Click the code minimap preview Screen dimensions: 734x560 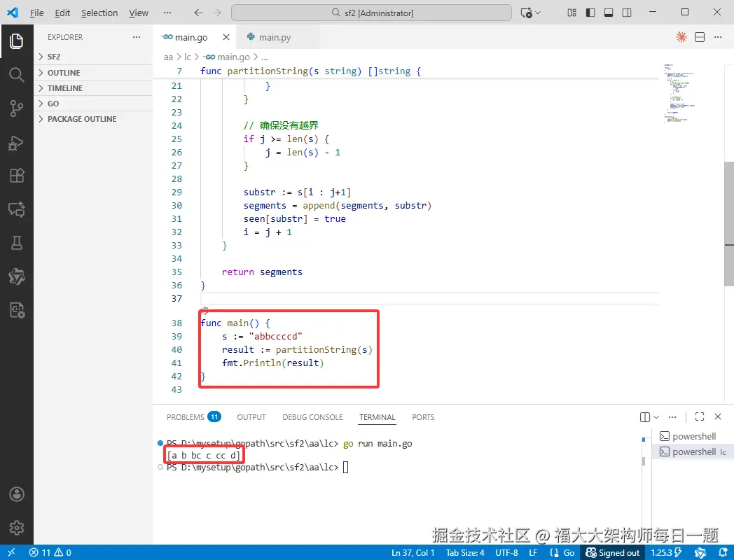[679, 94]
